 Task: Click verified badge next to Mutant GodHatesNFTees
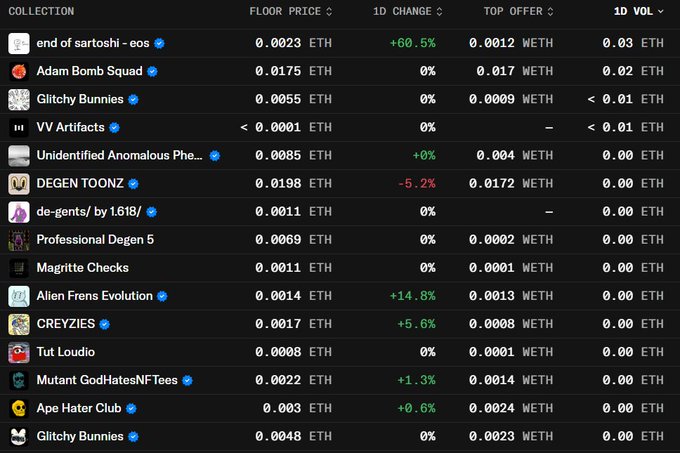(x=187, y=381)
